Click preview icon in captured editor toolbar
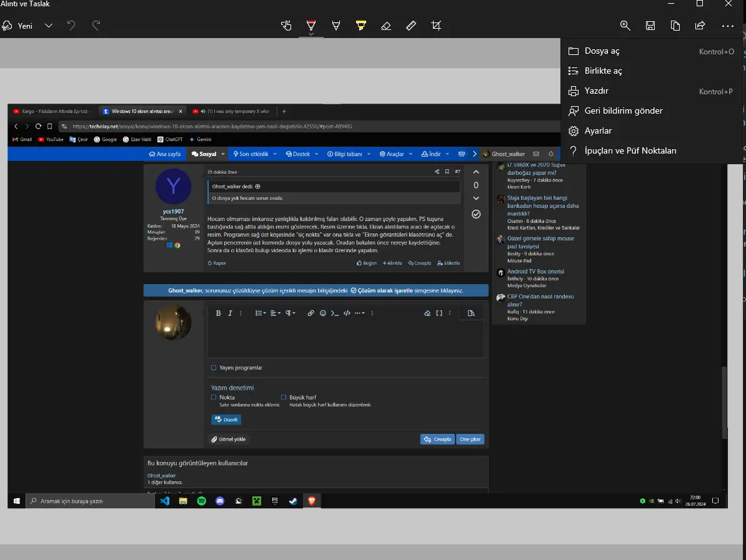 coord(471,313)
